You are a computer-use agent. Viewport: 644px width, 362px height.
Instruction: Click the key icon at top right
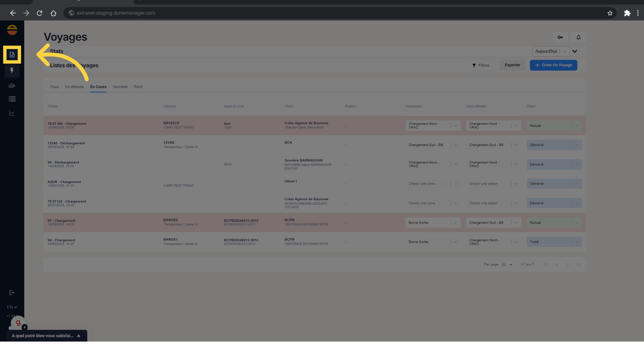pos(560,37)
